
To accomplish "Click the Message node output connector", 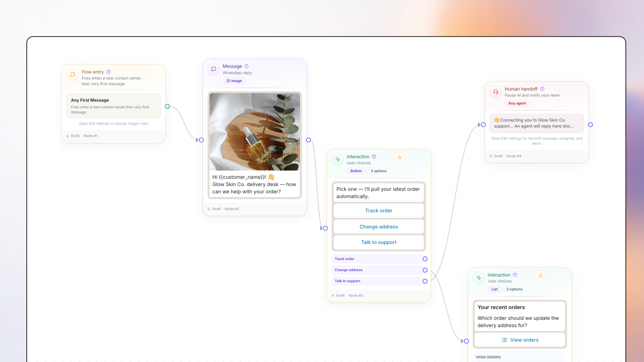I will 308,140.
